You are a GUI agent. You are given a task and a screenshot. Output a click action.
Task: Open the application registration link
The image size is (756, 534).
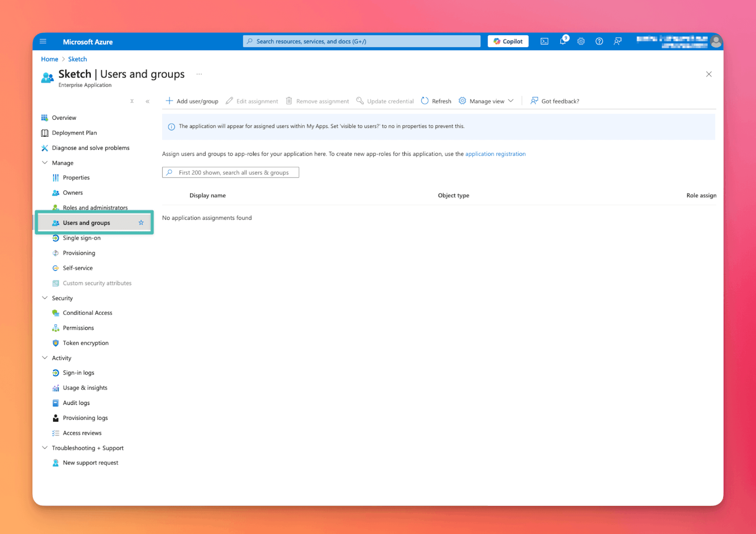pyautogui.click(x=495, y=154)
